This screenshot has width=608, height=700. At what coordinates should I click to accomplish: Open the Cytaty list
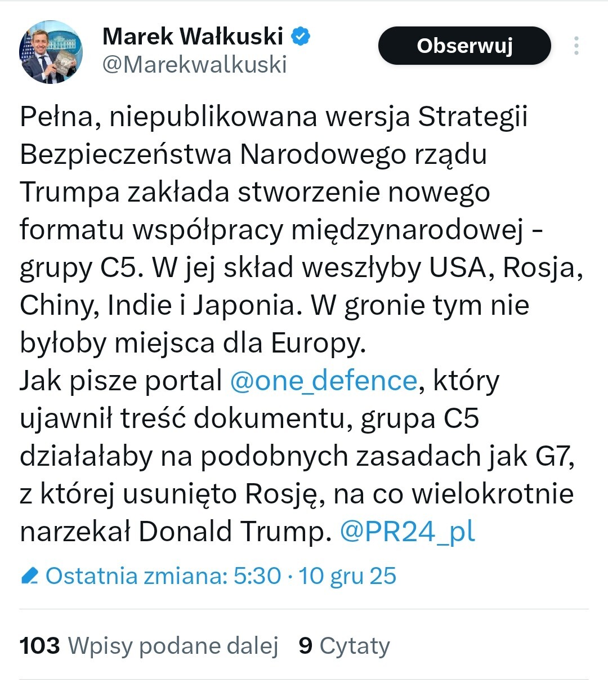355,645
